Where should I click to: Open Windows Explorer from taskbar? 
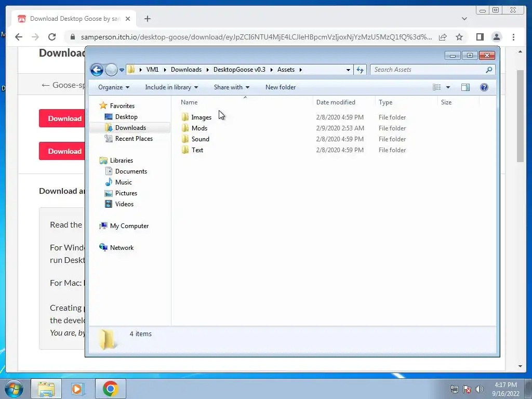pyautogui.click(x=46, y=389)
